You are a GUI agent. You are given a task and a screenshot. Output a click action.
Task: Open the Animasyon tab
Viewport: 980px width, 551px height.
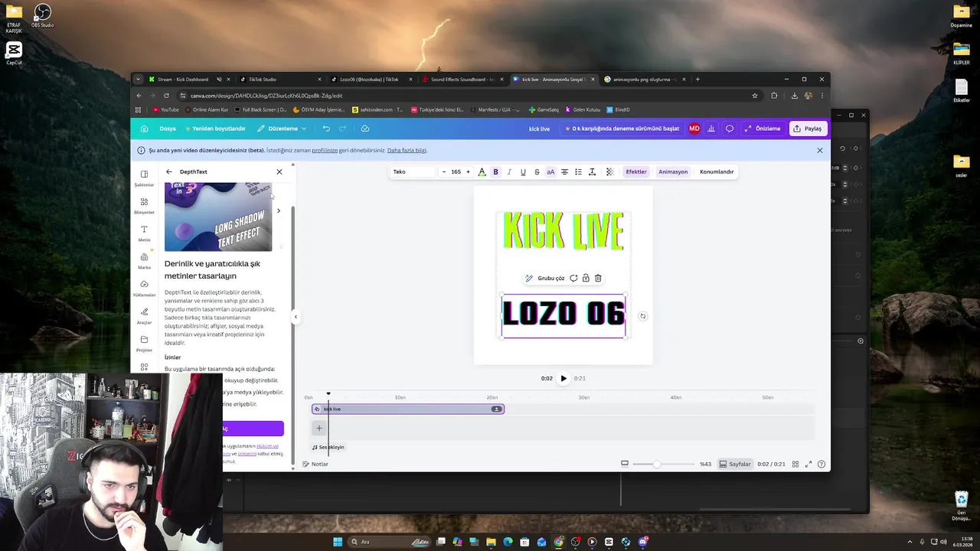click(x=673, y=171)
